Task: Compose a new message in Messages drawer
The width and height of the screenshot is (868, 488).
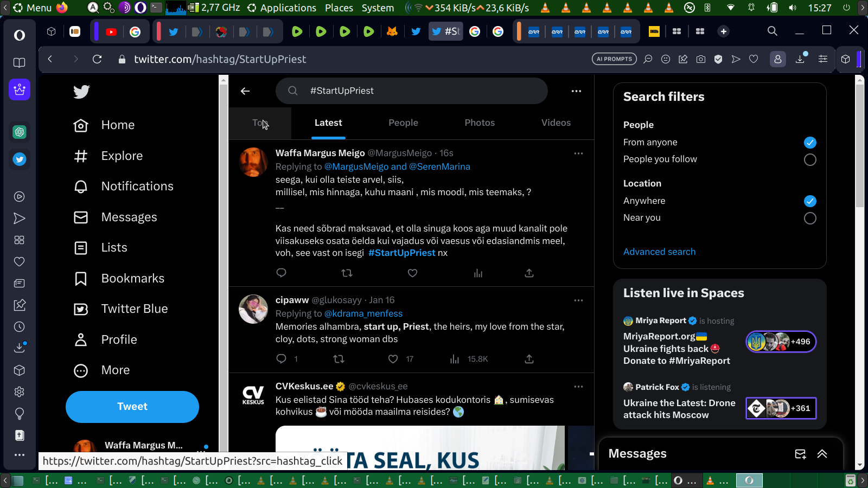Action: click(800, 454)
